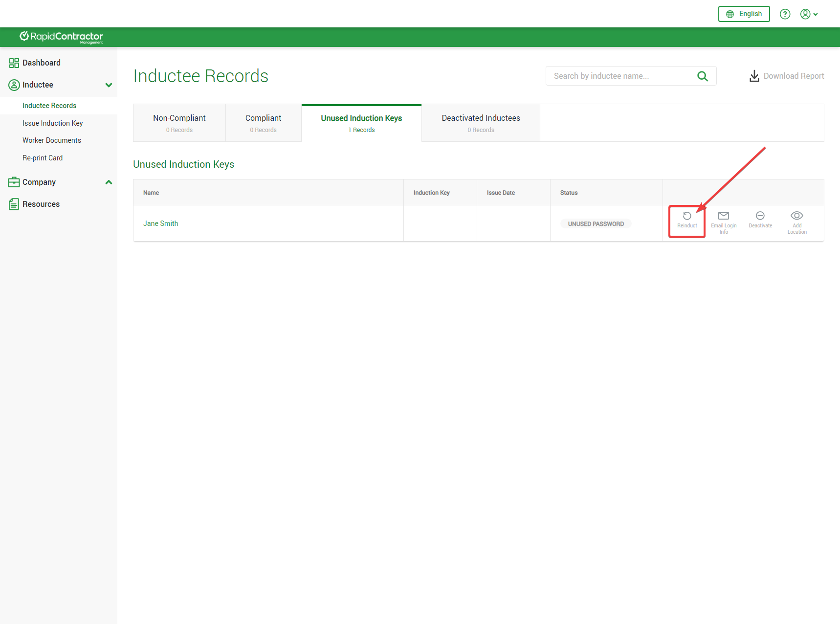Image resolution: width=840 pixels, height=624 pixels.
Task: Switch to the Non-Compliant tab
Action: (179, 123)
